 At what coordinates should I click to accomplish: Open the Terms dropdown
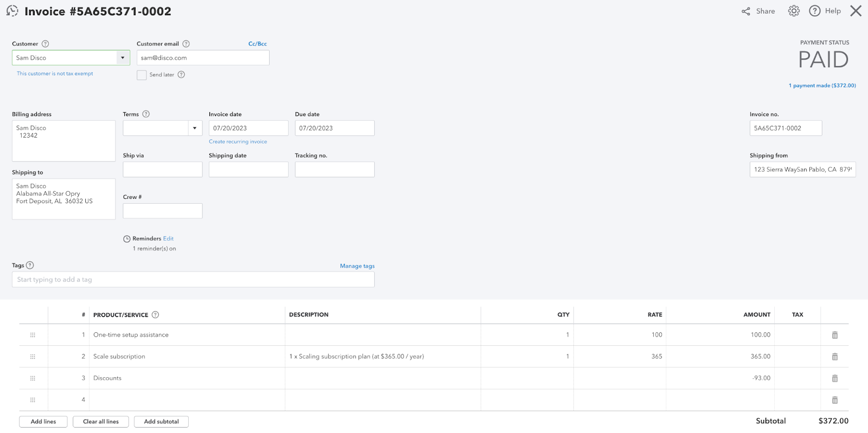coord(195,128)
